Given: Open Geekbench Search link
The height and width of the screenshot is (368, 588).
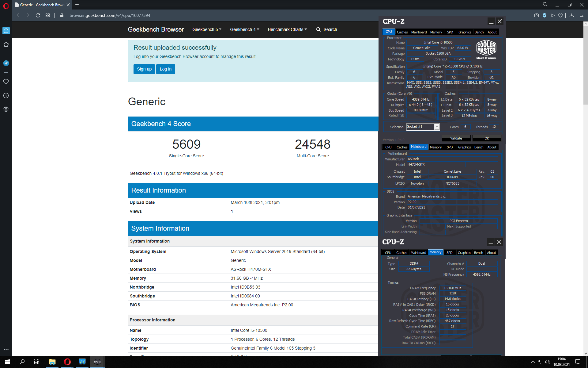Looking at the screenshot, I should tap(326, 29).
